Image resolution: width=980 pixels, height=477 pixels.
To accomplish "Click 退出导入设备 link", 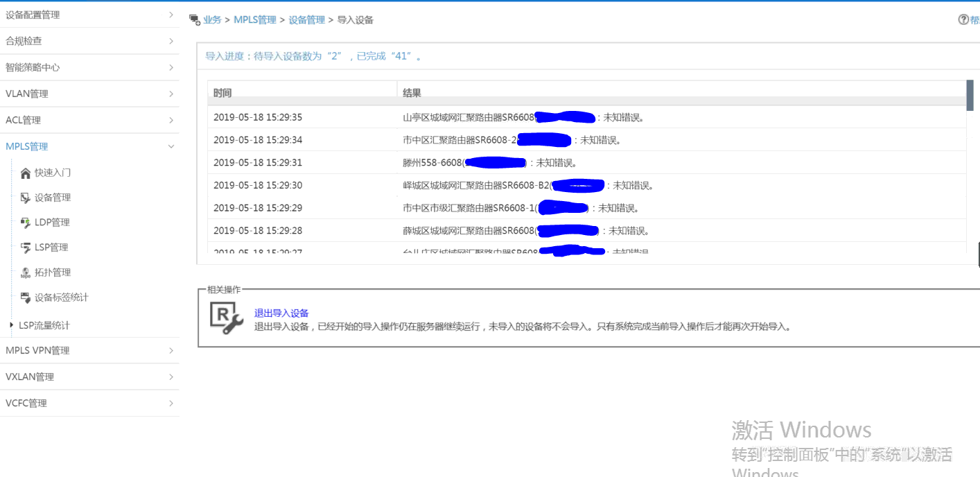I will point(281,313).
